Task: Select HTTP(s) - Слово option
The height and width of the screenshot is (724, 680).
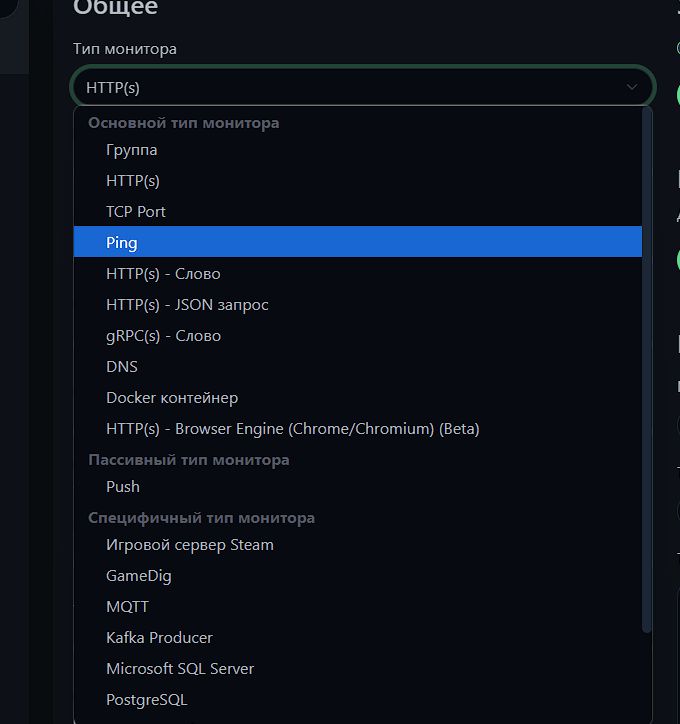Action: (x=358, y=274)
